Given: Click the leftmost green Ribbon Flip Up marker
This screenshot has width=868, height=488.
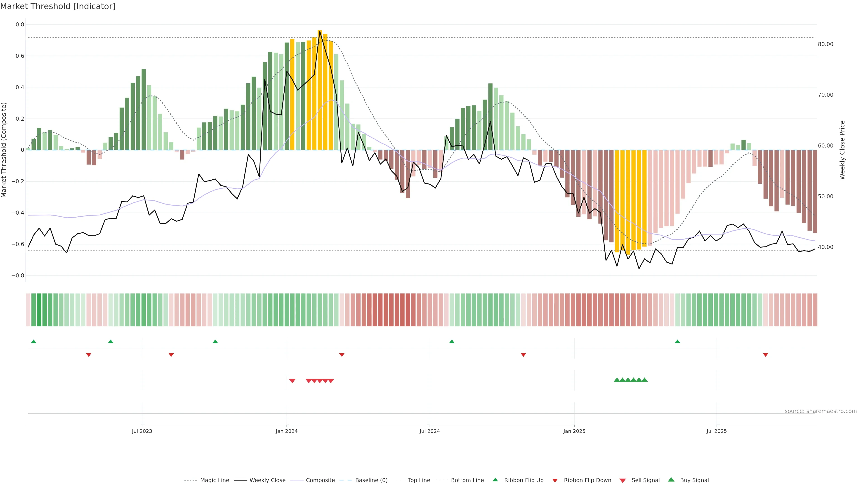Looking at the screenshot, I should coord(33,342).
